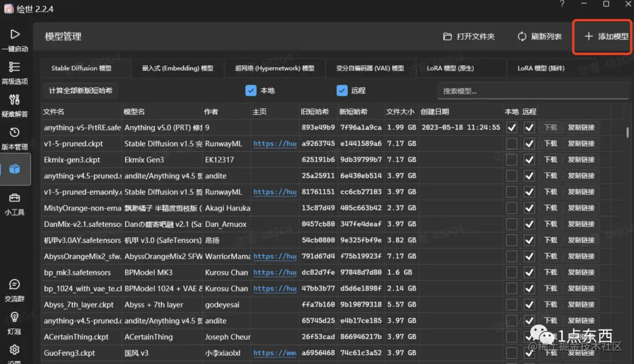Image resolution: width=634 pixels, height=364 pixels.
Task: Click 添加模型 add model button
Action: click(x=606, y=36)
